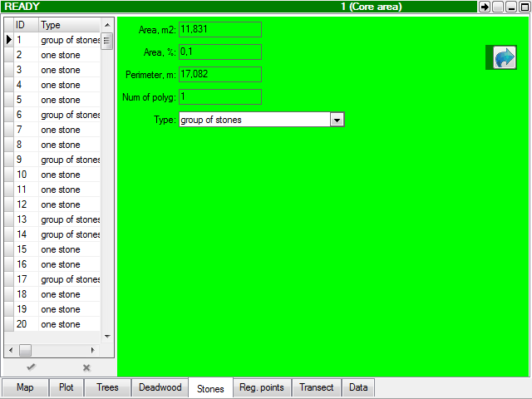This screenshot has width=532, height=399.
Task: Switch to the Map tab
Action: point(25,387)
